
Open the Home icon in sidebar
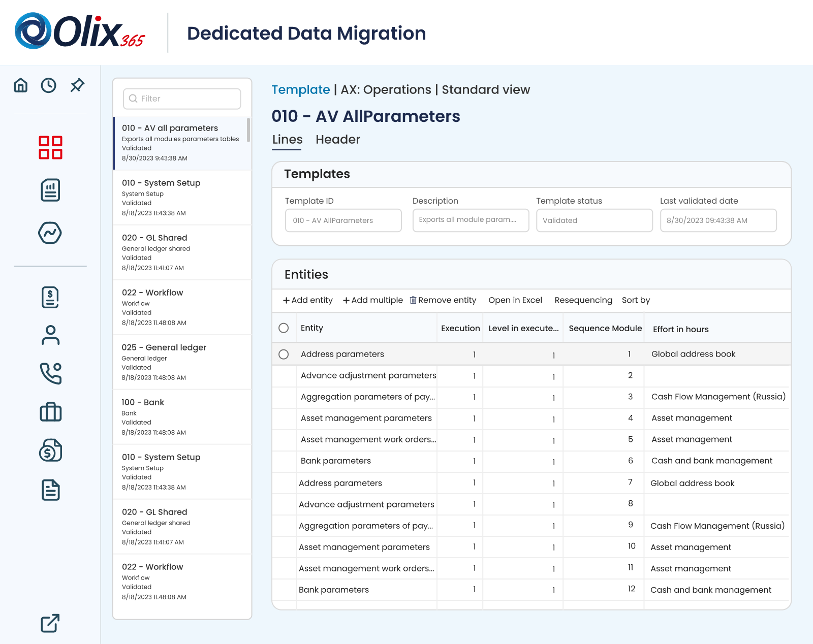pyautogui.click(x=21, y=85)
